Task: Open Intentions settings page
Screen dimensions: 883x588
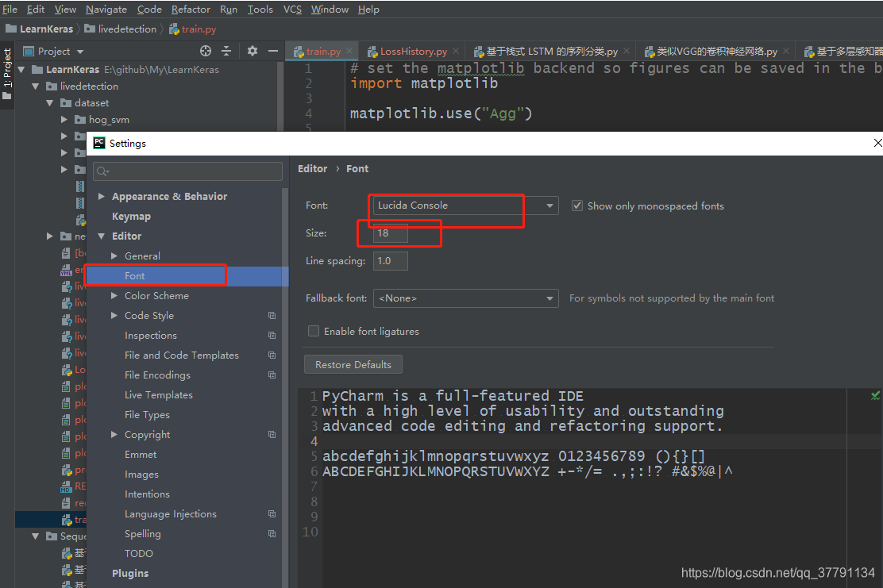Action: click(147, 494)
